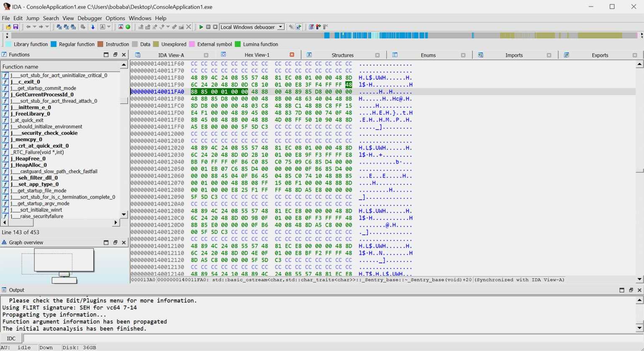The height and width of the screenshot is (351, 644).
Task: Click the pause process button
Action: point(208,27)
